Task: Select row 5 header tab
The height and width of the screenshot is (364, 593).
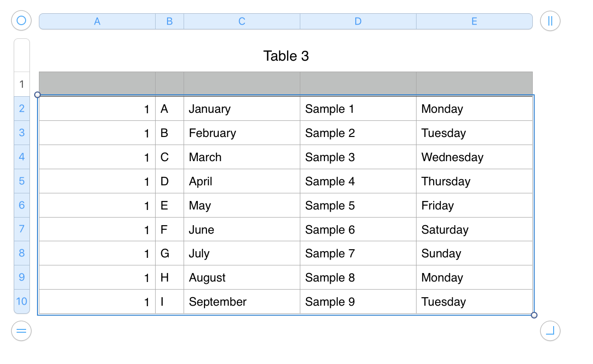Action: pos(22,181)
